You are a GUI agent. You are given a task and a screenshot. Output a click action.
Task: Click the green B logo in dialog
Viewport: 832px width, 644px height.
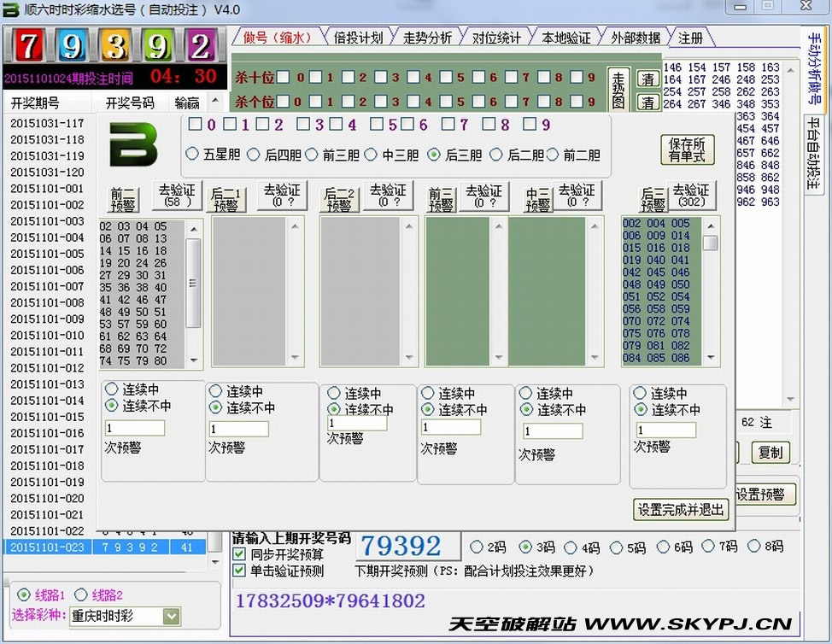[133, 144]
